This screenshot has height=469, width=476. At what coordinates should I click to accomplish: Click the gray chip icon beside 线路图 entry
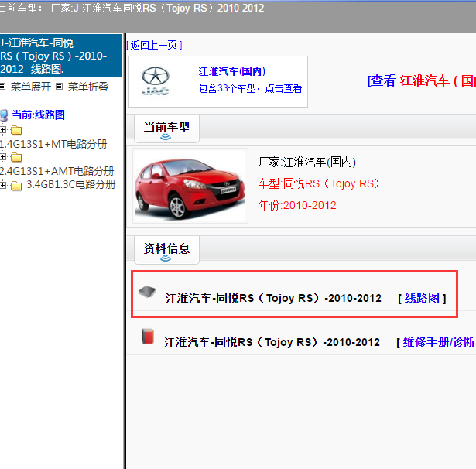pos(147,292)
